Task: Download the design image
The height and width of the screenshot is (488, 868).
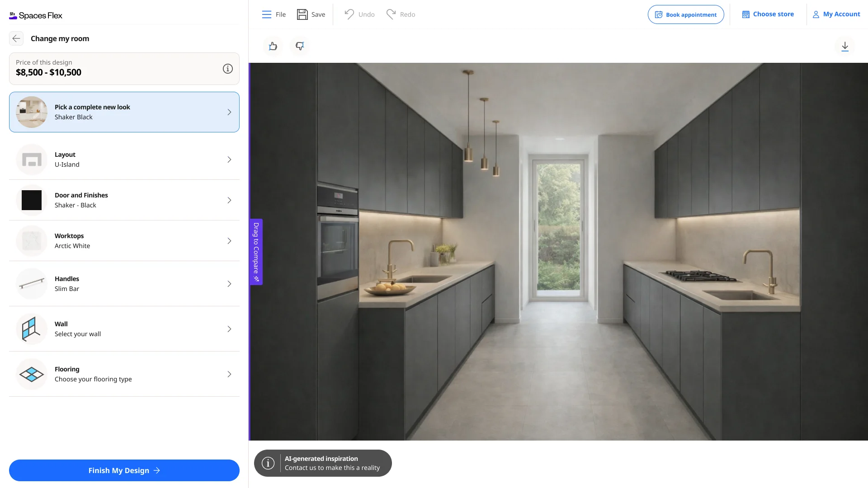Action: point(845,46)
